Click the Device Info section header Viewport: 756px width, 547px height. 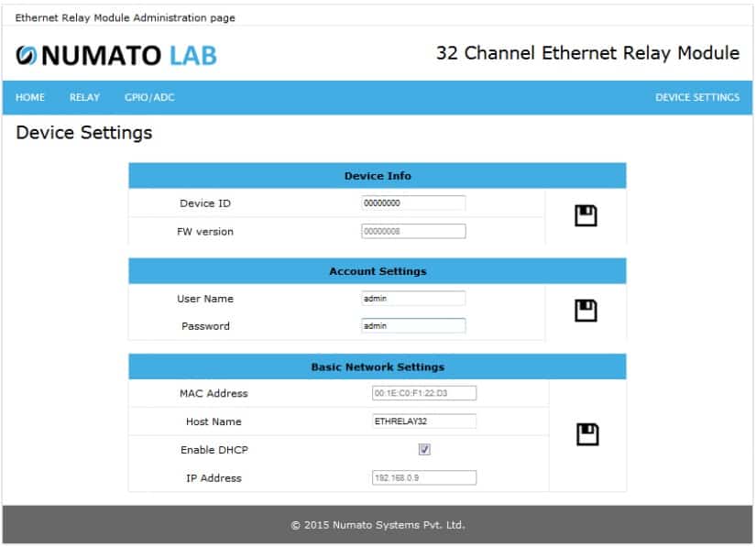378,176
